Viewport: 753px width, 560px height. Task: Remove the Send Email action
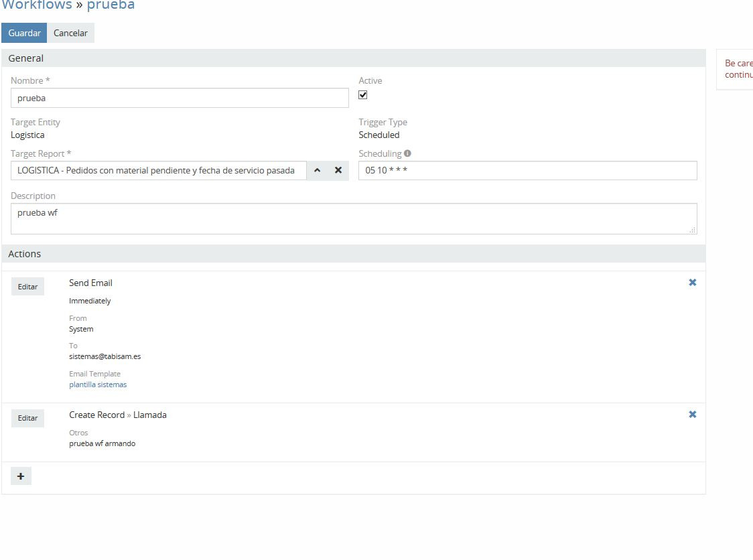coord(692,283)
